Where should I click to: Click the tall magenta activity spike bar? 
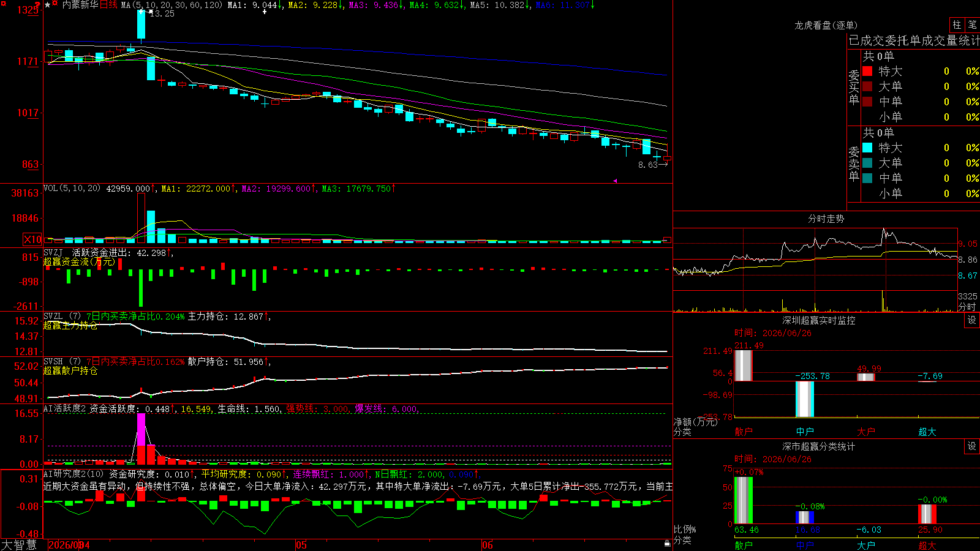(141, 429)
